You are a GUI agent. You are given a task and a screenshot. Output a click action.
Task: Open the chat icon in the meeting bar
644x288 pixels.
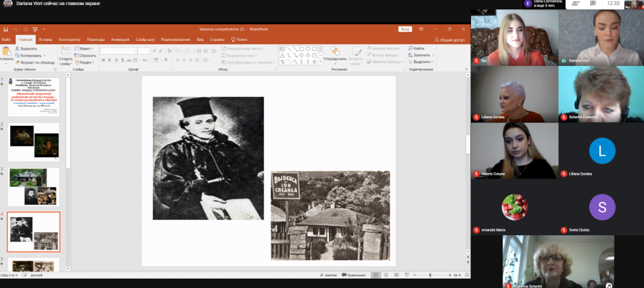(x=593, y=4)
